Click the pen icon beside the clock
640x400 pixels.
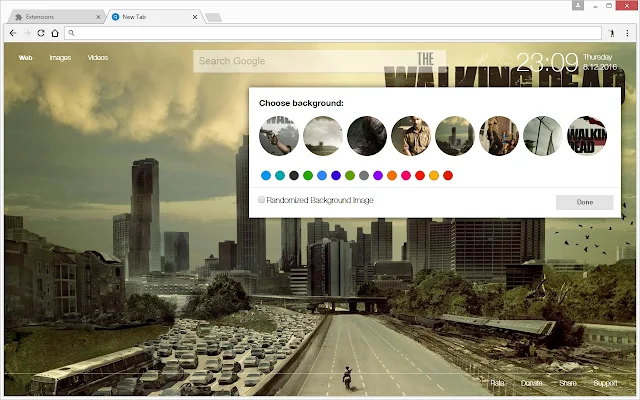coord(482,59)
